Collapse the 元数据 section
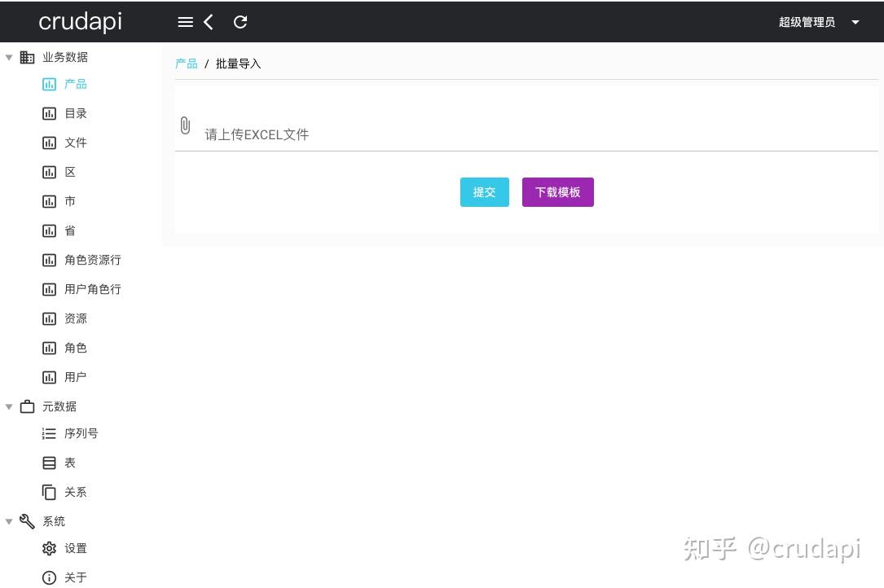Screen dimensions: 884x588 (x=9, y=406)
